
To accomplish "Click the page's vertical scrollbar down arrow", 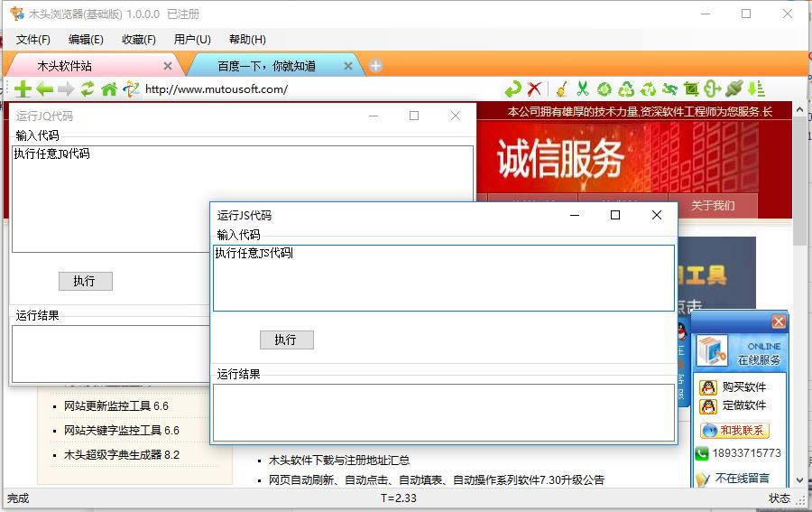I will (800, 480).
